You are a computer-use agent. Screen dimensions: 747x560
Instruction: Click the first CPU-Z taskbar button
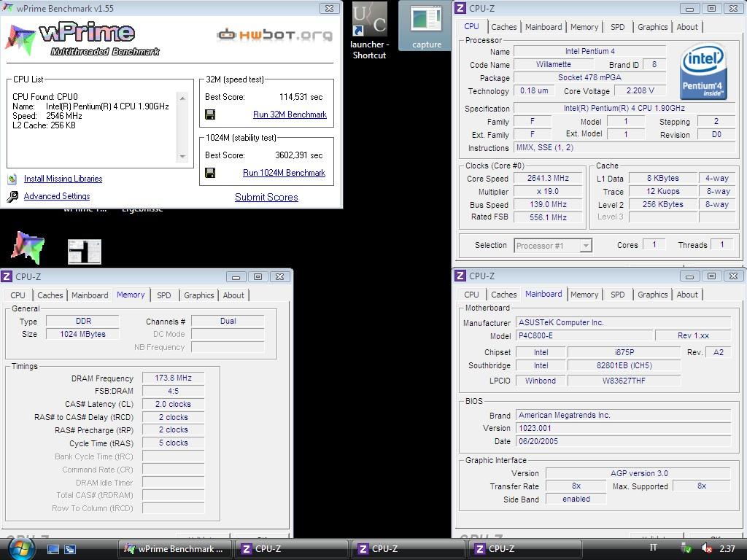291,549
